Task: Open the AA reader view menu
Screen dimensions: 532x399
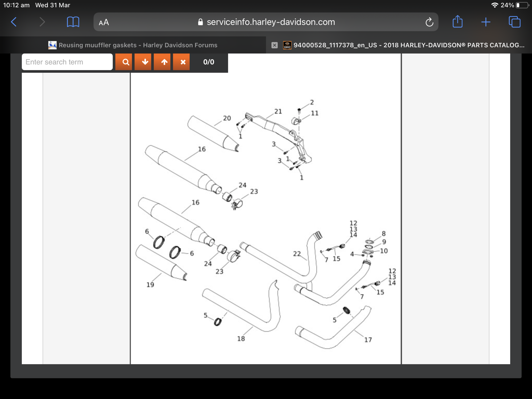Action: 104,22
